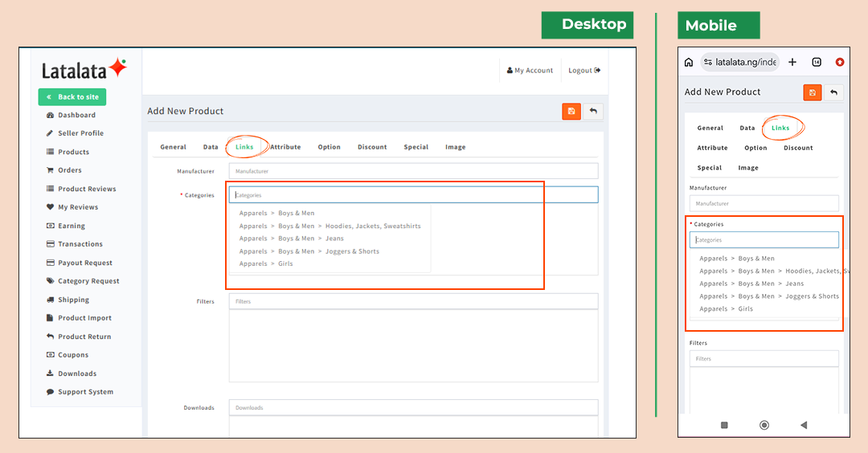Tap Image tab in mobile view

[748, 168]
